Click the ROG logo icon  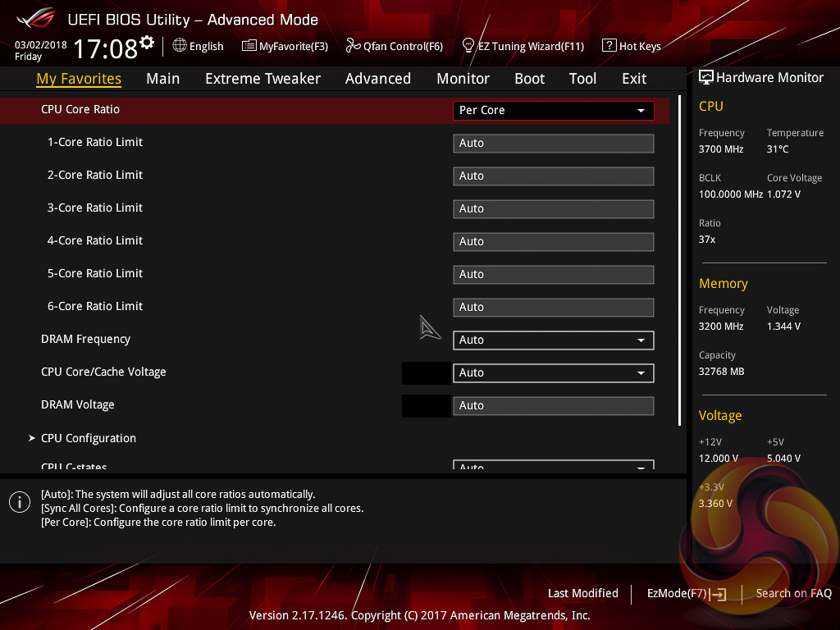point(35,18)
